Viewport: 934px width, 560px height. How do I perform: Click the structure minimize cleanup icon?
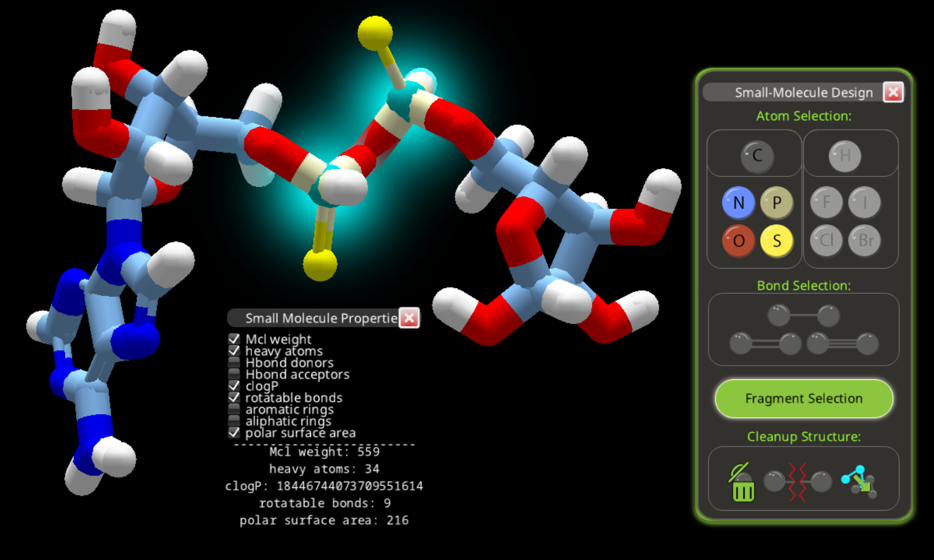coord(859,482)
